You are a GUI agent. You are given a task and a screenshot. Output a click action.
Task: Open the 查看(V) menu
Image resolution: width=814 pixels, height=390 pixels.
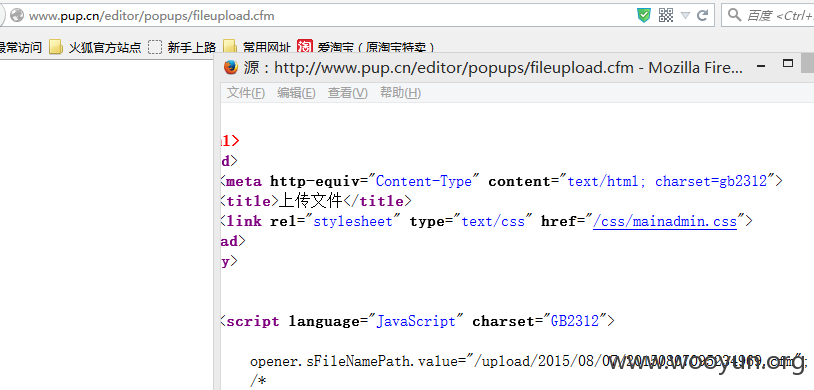(347, 93)
